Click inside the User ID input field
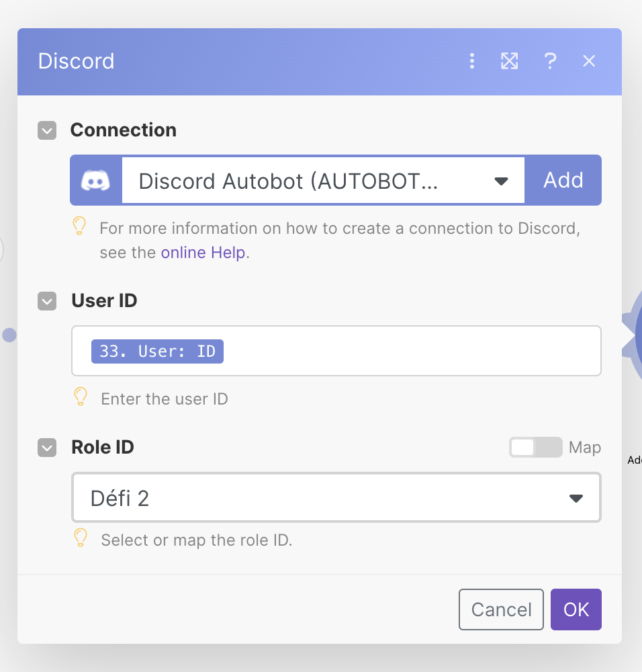642x672 pixels. click(403, 351)
